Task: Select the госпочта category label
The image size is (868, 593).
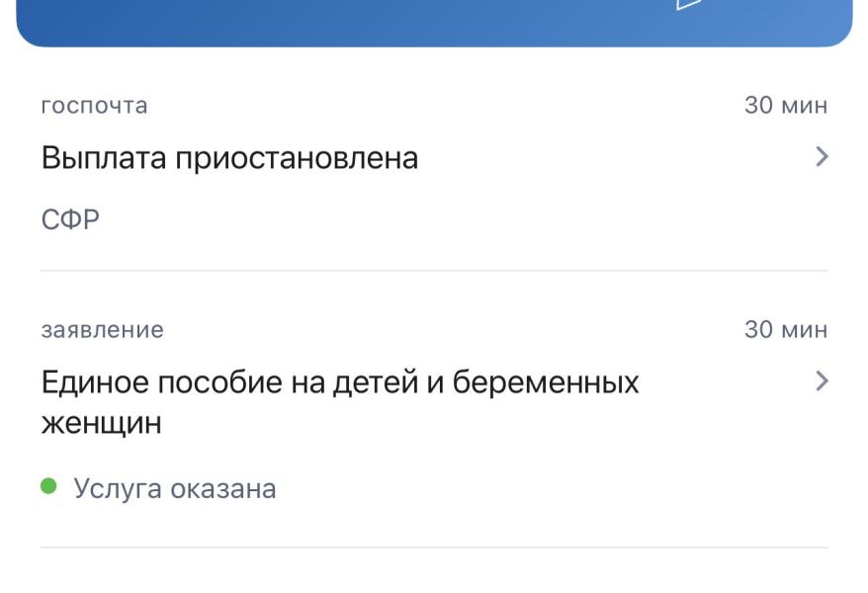Action: 95,105
